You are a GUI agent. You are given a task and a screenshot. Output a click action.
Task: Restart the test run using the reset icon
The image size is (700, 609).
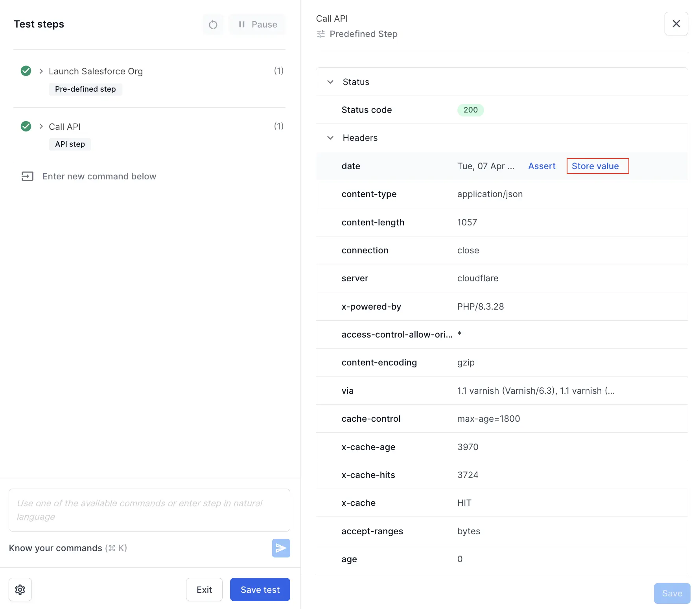pyautogui.click(x=213, y=24)
